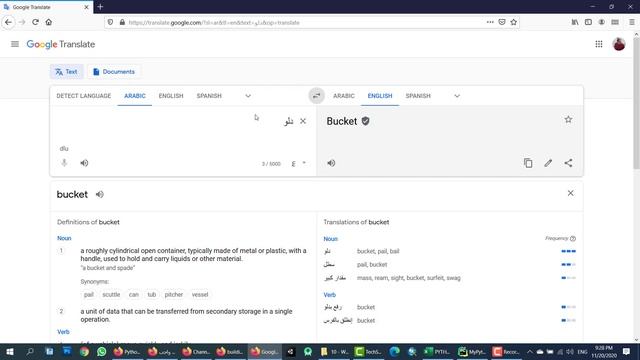Select Arabic as target language
Image resolution: width=640 pixels, height=360 pixels.
click(344, 96)
